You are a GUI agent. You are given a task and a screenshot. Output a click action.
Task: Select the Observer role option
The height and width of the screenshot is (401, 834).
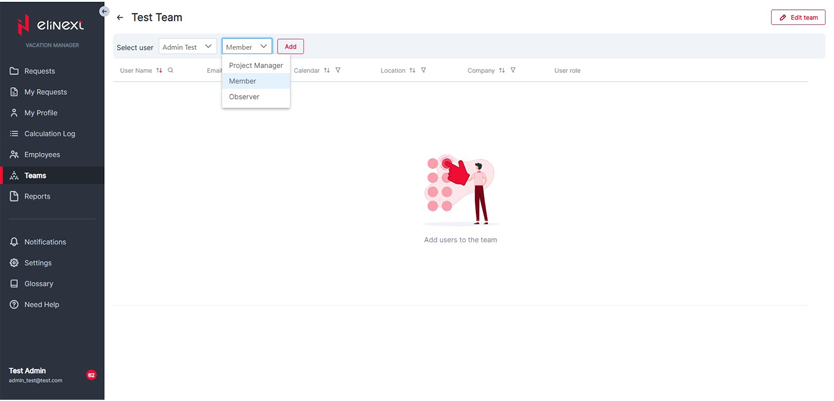pos(244,97)
